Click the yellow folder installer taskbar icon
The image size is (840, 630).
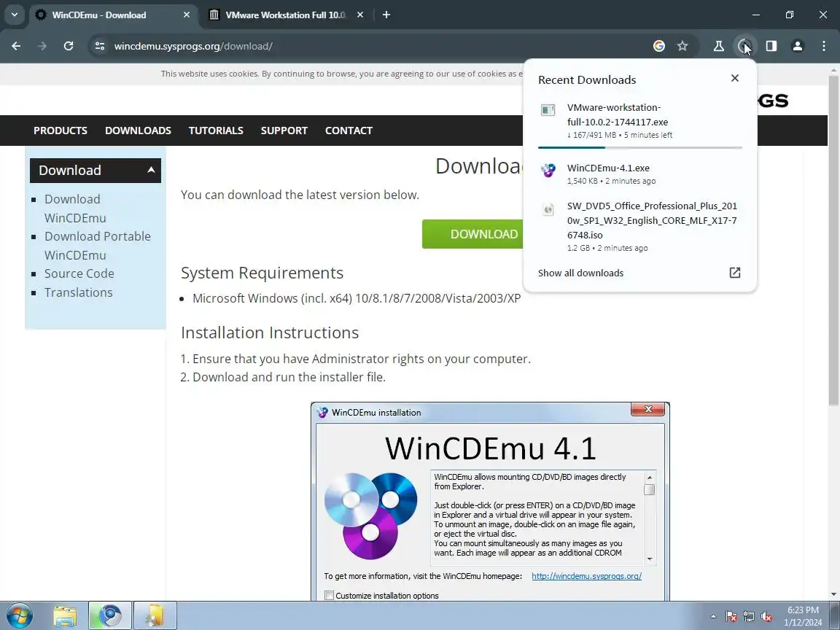[x=155, y=615]
